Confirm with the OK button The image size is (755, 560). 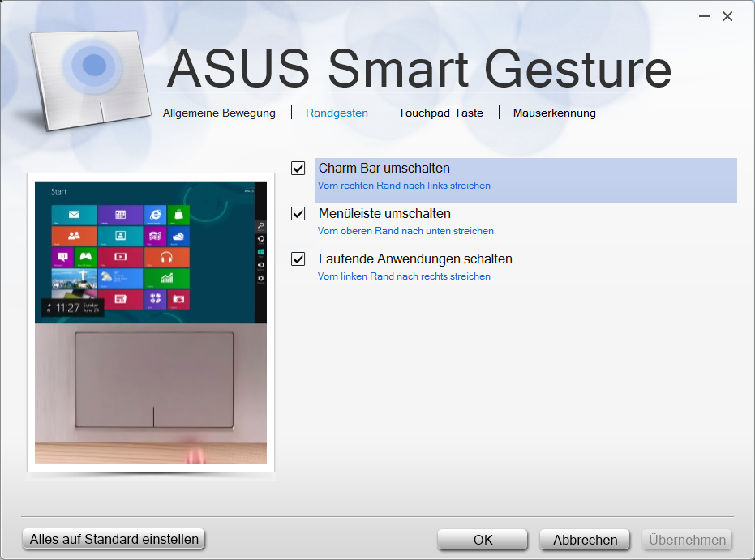pos(483,540)
